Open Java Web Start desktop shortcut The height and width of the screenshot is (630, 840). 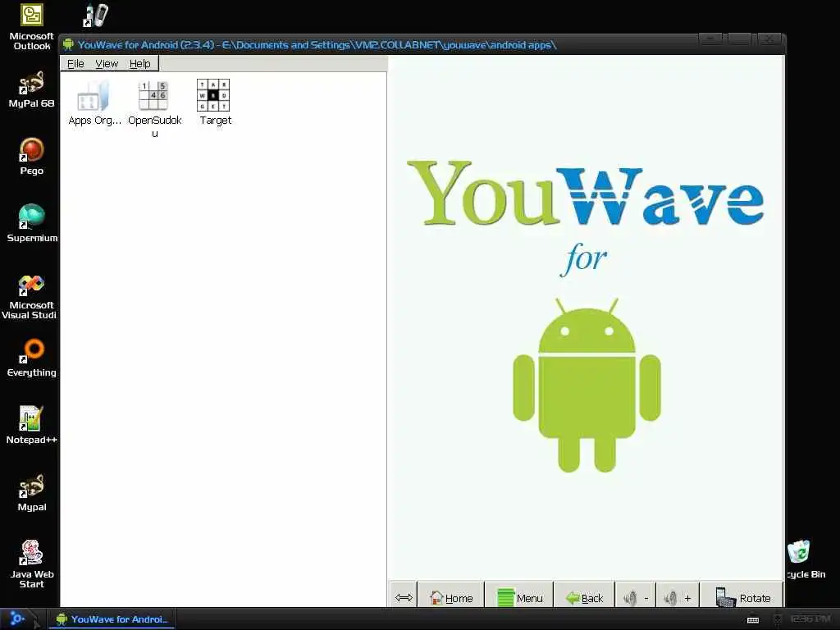tap(32, 564)
